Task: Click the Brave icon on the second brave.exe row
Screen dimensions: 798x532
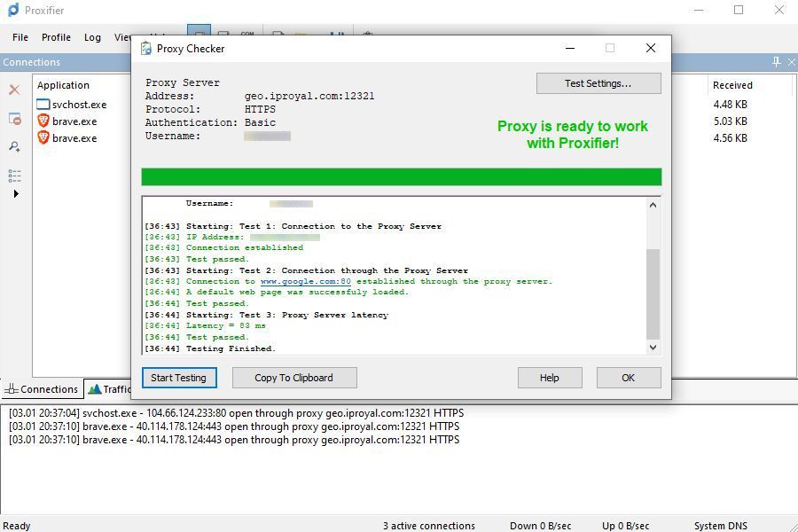Action: (x=43, y=138)
